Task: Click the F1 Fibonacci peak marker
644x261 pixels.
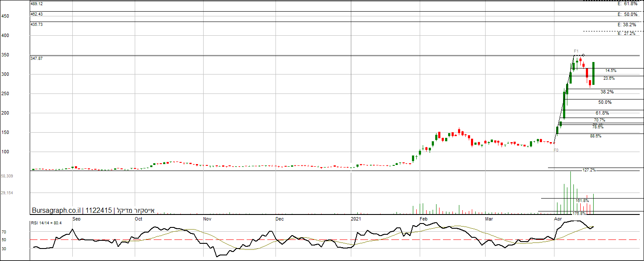Action: click(576, 51)
